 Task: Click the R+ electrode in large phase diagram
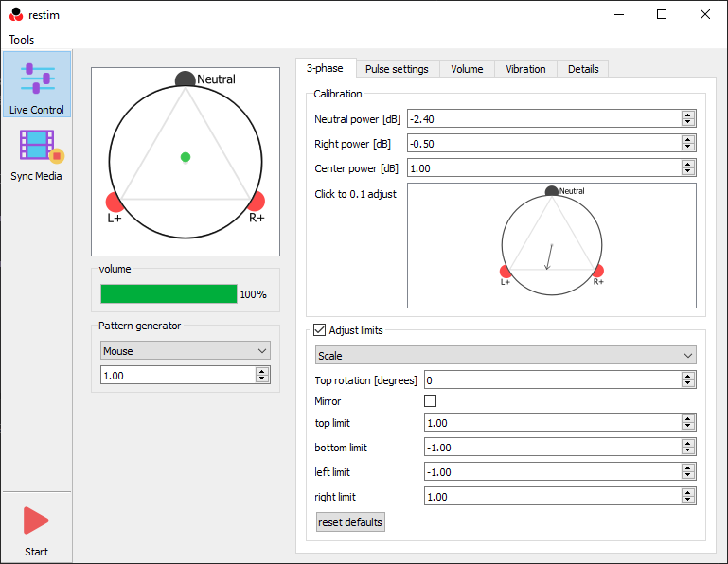pyautogui.click(x=257, y=201)
